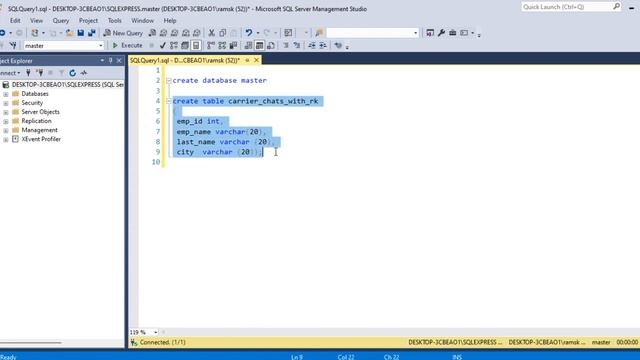Expand the Security folder node
The height and width of the screenshot is (360, 640).
click(6, 103)
